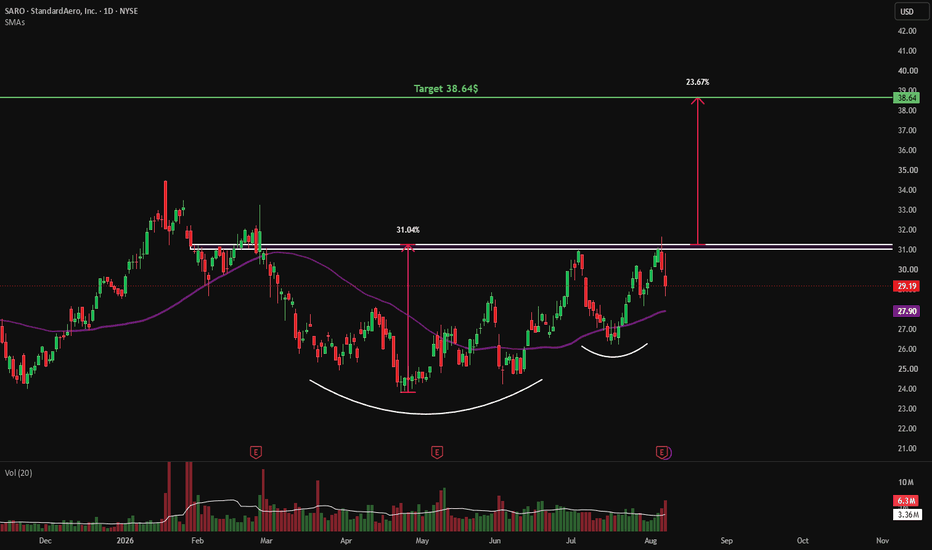Click the Dec label on time axis
This screenshot has height=550, width=932.
(45, 540)
